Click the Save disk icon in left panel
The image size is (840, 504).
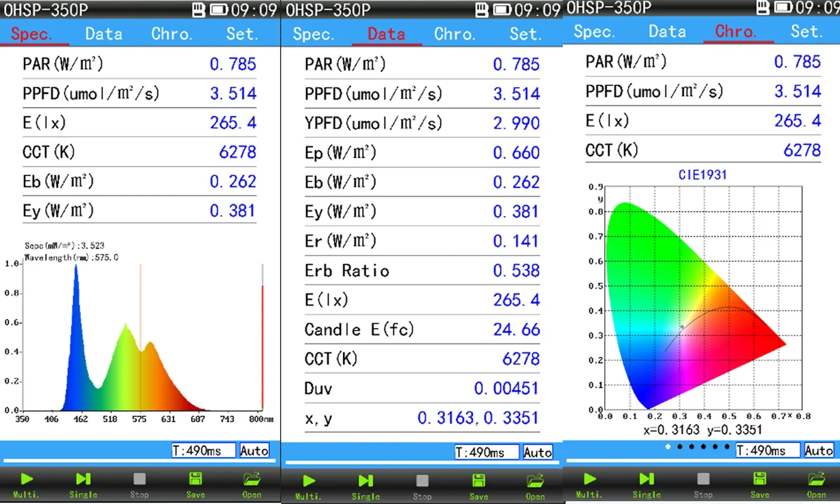[x=195, y=479]
